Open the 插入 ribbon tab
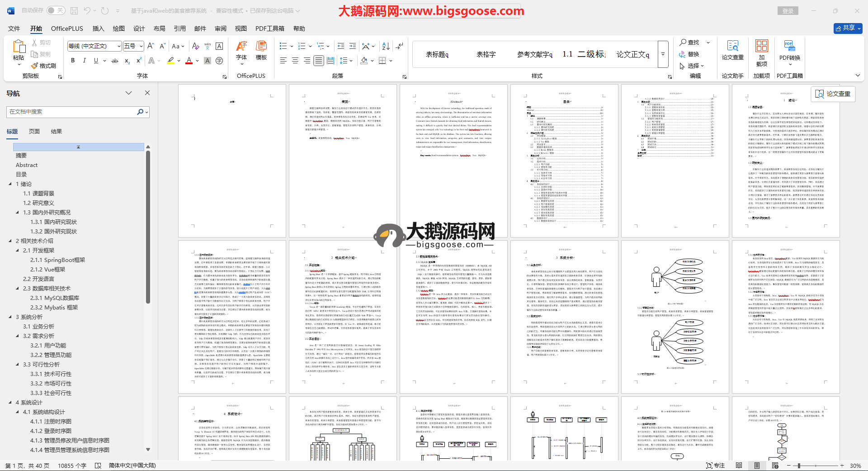 (x=98, y=29)
